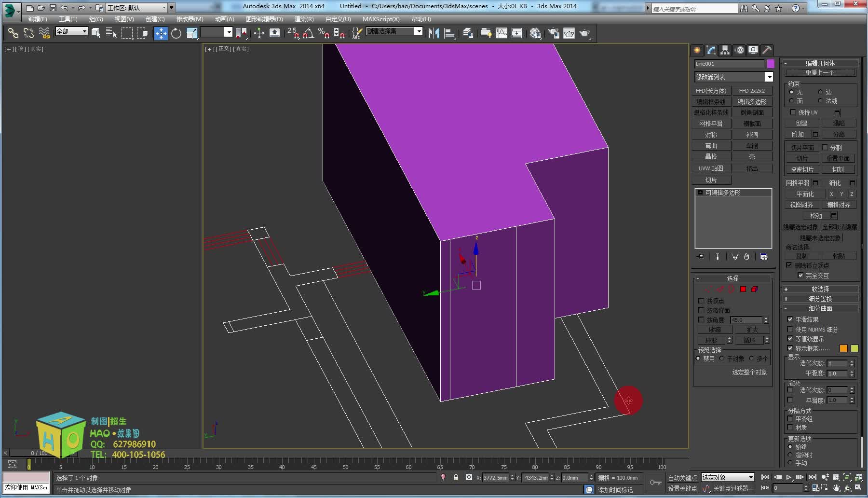Open the Curve Editor from toolbar

point(502,33)
